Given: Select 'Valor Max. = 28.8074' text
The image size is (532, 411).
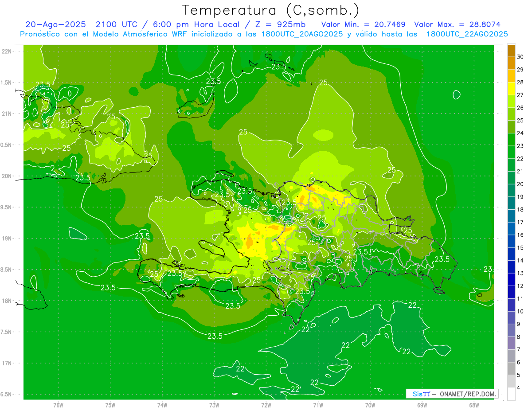Looking at the screenshot, I should point(458,24).
